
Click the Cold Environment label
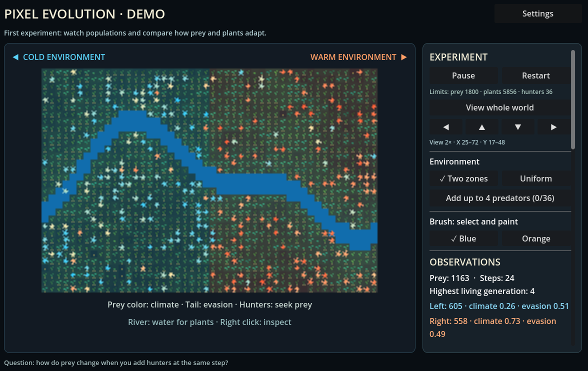tap(64, 57)
